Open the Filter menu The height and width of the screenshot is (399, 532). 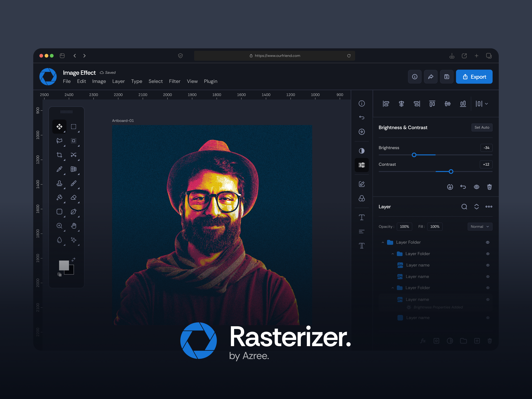[x=175, y=81]
